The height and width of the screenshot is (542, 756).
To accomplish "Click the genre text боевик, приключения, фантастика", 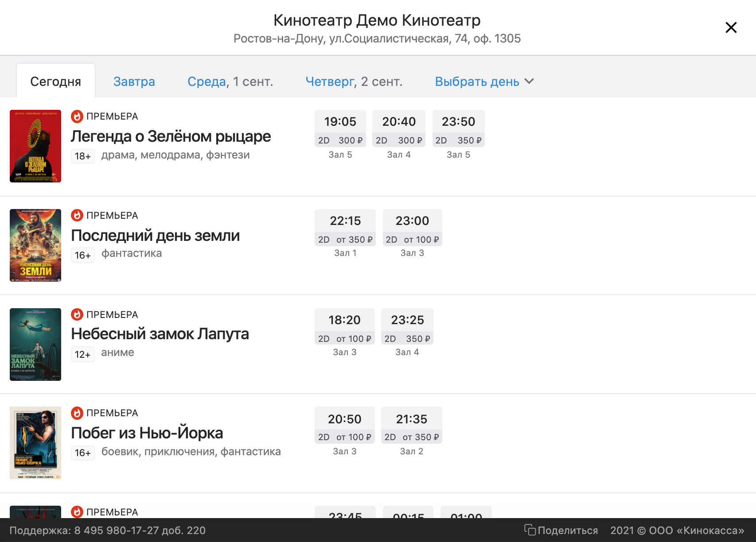I will click(191, 452).
